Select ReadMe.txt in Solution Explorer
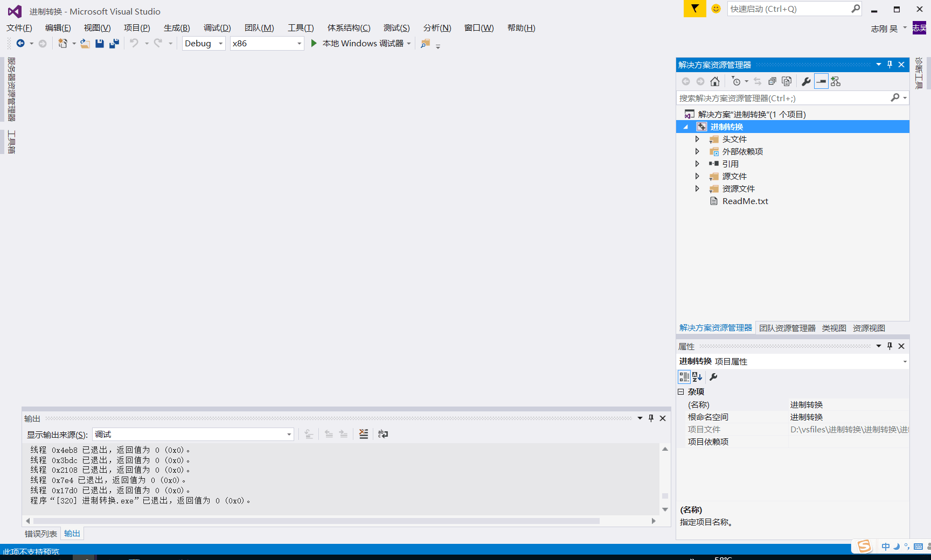Screen dimensions: 931x560 (x=745, y=201)
